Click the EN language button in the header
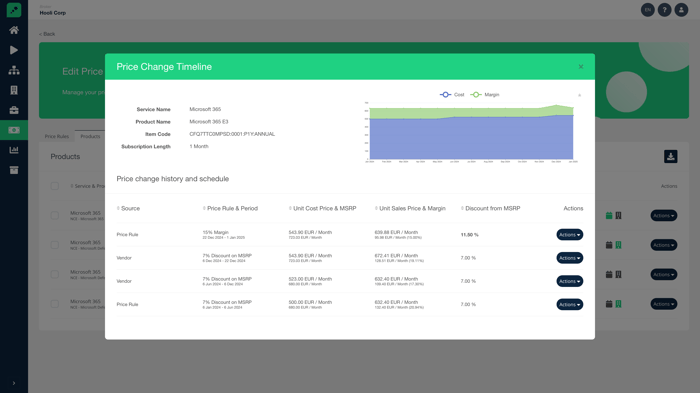This screenshot has width=700, height=393. click(647, 10)
